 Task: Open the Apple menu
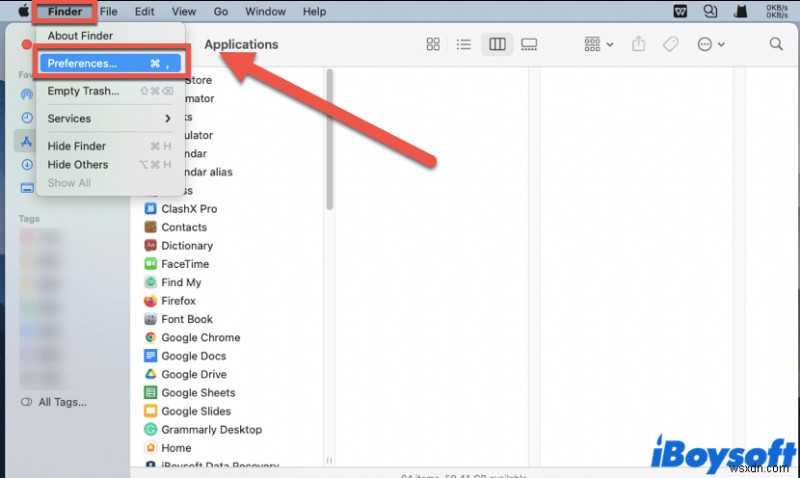pos(23,11)
